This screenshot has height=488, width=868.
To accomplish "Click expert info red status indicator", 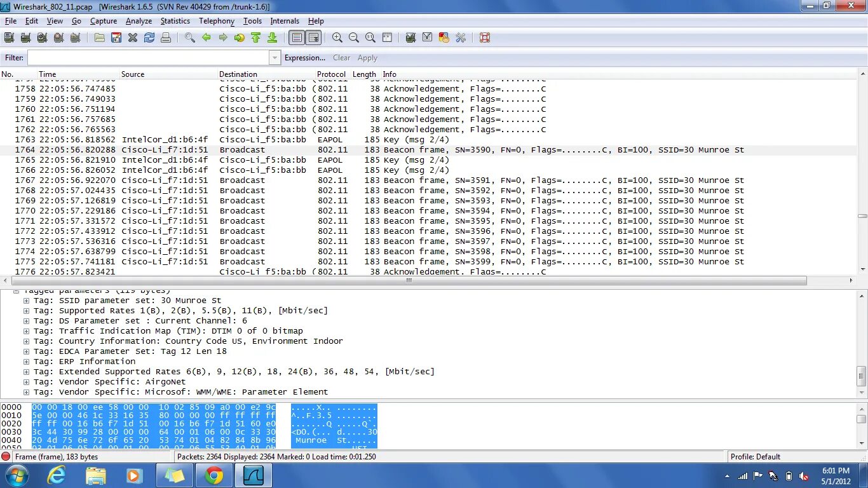I will pyautogui.click(x=6, y=456).
